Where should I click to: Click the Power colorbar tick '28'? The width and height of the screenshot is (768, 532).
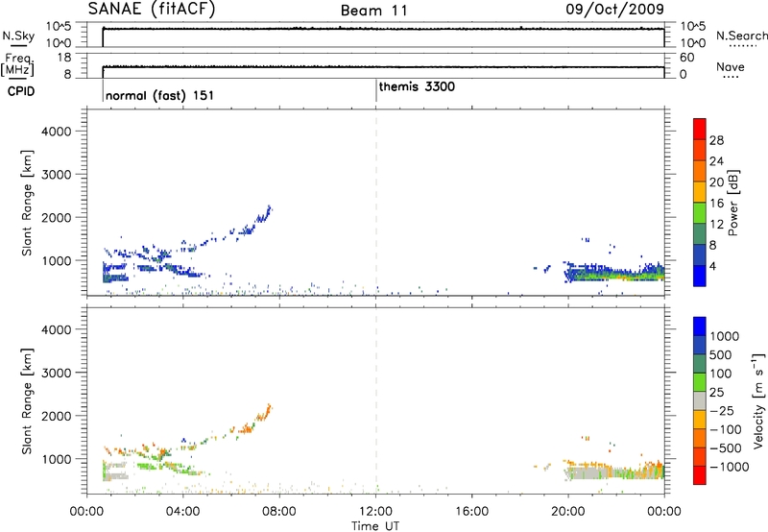point(716,140)
